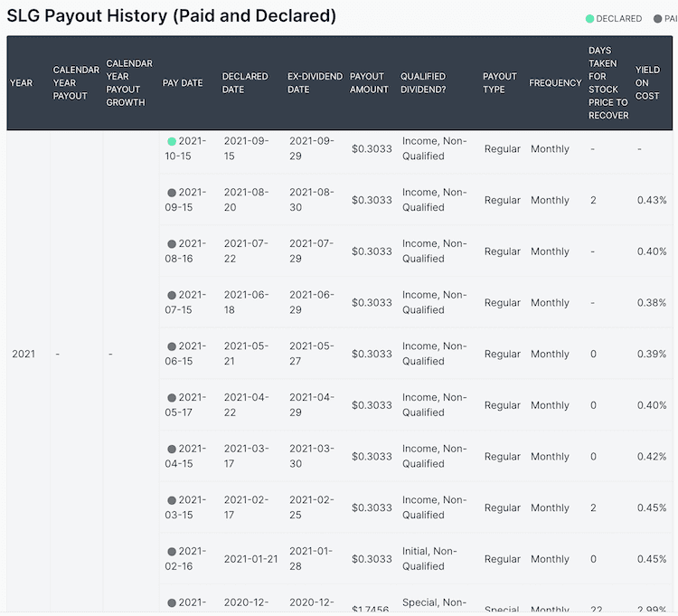678x616 pixels.
Task: Click the gray paid dot beside 2021-04-15
Action: [172, 449]
